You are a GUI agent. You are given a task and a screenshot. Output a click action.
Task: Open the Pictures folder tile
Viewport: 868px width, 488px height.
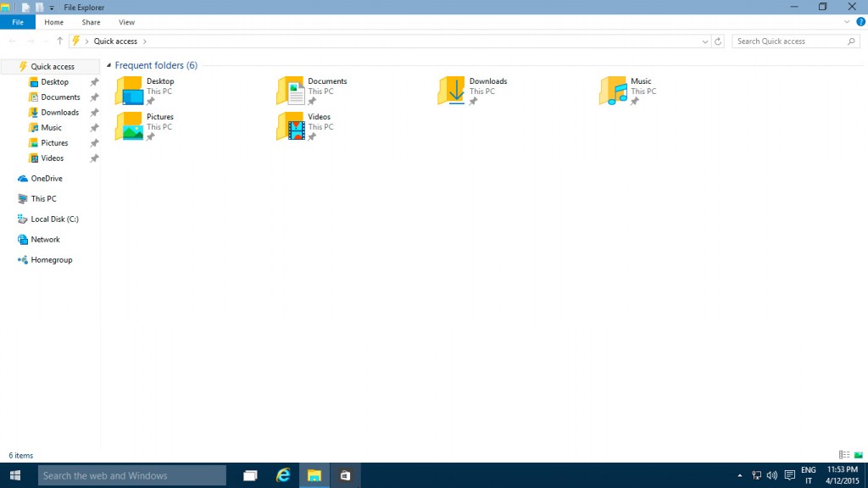[145, 126]
